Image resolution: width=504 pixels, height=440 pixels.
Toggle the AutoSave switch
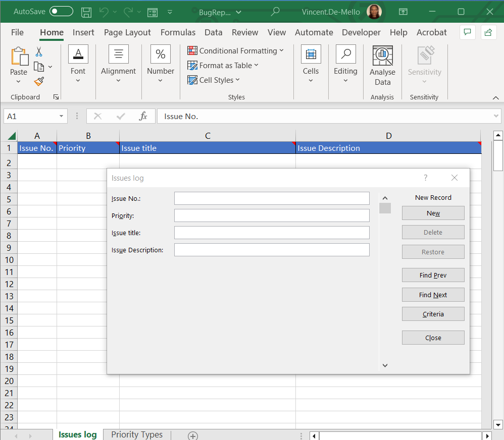coord(61,12)
